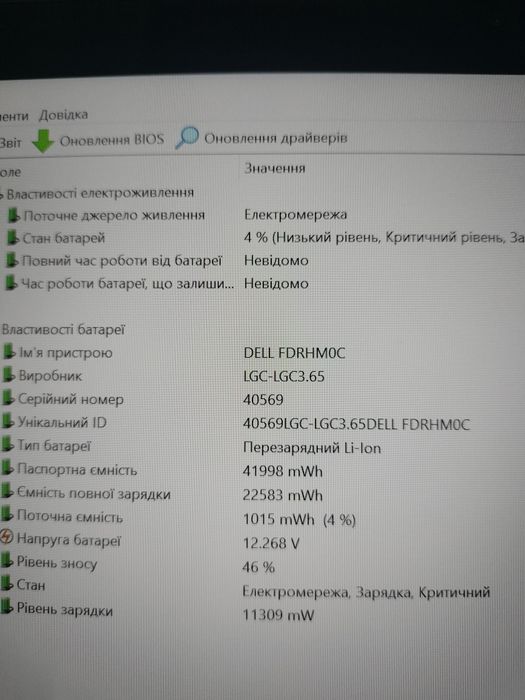
Task: Open the Довідка menu
Action: (x=63, y=115)
